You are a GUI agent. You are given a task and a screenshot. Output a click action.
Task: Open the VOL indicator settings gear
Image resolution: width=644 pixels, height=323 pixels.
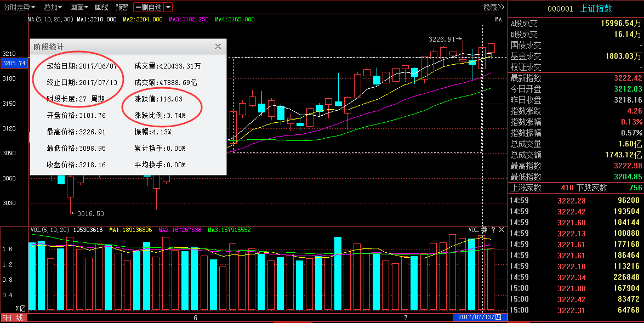coord(484,230)
